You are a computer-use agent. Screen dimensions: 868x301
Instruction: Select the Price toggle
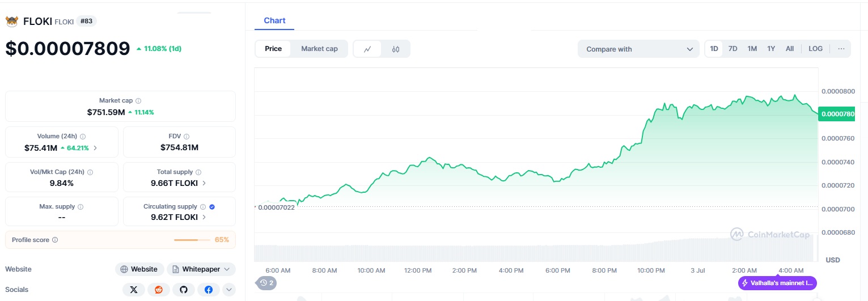(x=273, y=49)
